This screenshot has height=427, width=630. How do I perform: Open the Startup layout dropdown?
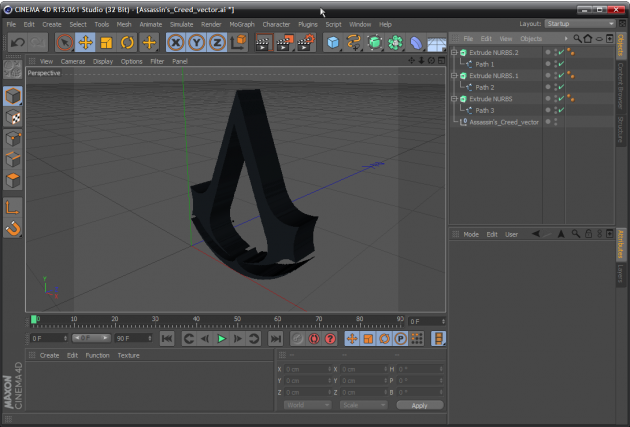578,23
